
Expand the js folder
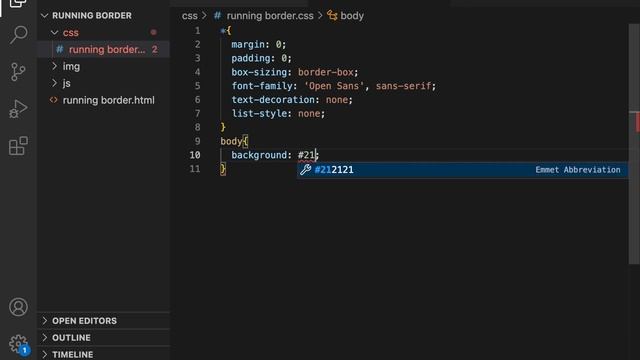[x=54, y=83]
